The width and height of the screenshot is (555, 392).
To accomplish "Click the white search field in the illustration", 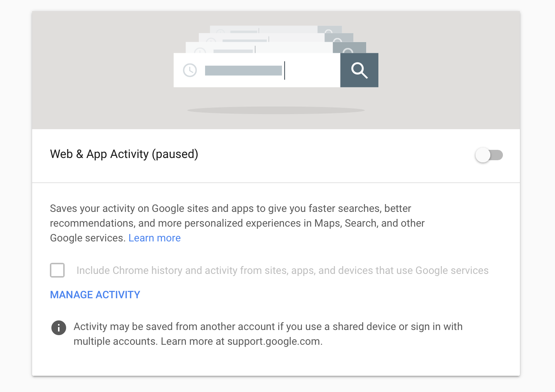I will pos(257,70).
